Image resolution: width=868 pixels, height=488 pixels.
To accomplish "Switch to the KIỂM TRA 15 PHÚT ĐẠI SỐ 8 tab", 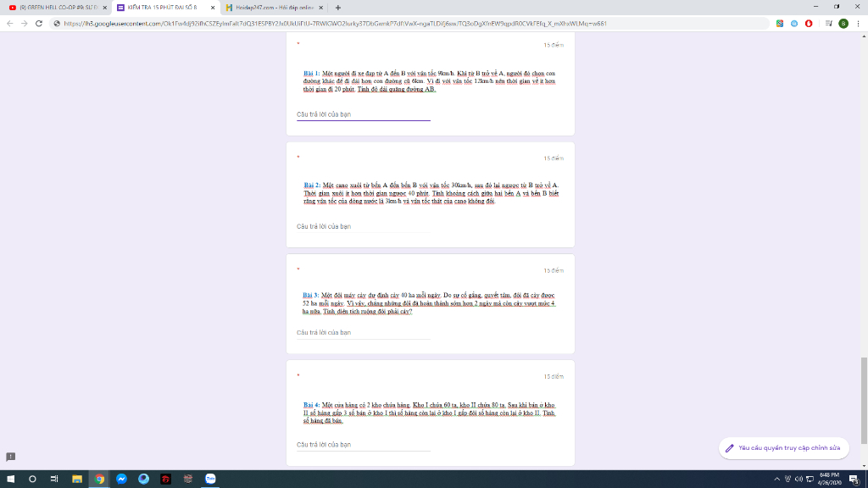I will click(165, 8).
